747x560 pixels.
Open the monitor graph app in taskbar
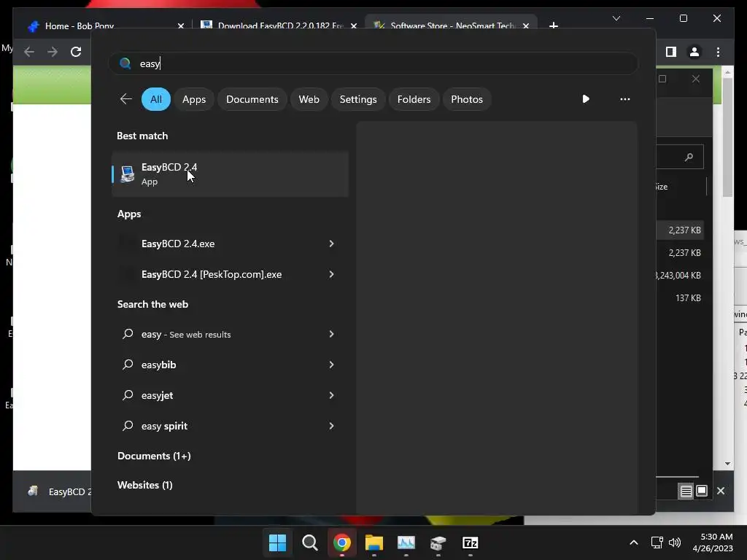[406, 542]
